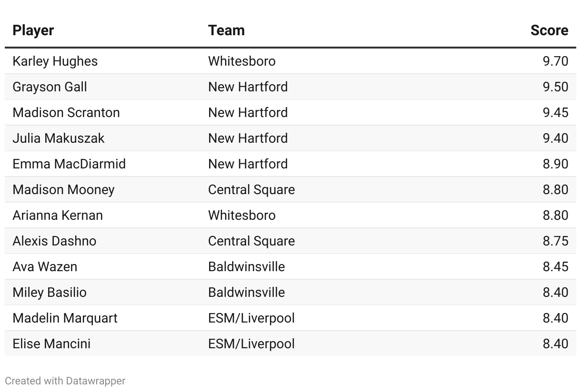Select the Madelin Marquart player name
This screenshot has width=581, height=392.
[x=65, y=318]
